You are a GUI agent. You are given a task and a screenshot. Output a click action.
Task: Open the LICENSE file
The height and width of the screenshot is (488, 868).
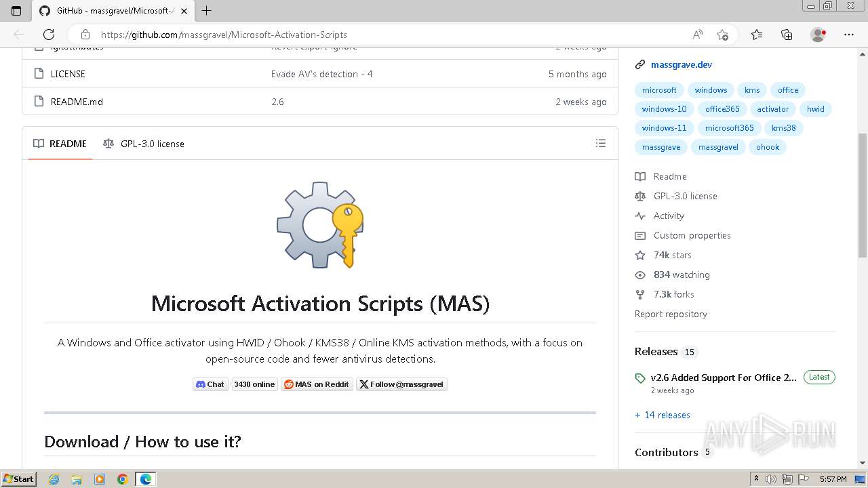[x=68, y=74]
